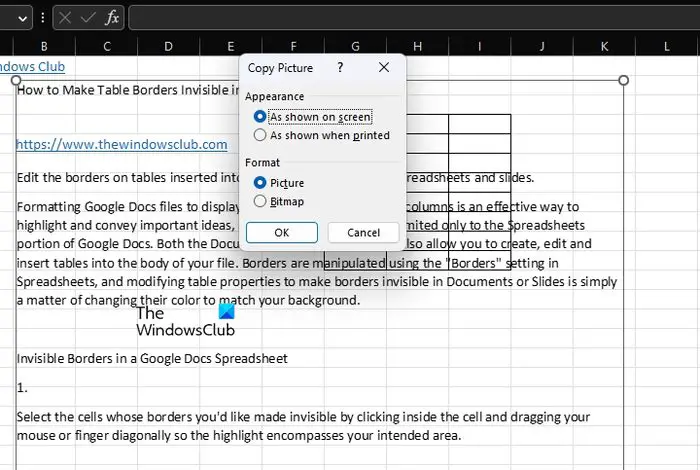
Task: Click 'Invisible Borders in a Google Docs Spreadsheet' text
Action: [152, 358]
